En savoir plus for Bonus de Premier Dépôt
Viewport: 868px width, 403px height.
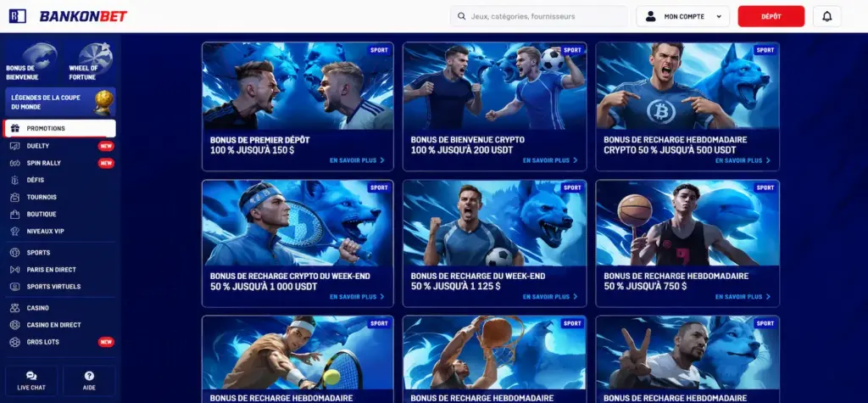point(357,160)
